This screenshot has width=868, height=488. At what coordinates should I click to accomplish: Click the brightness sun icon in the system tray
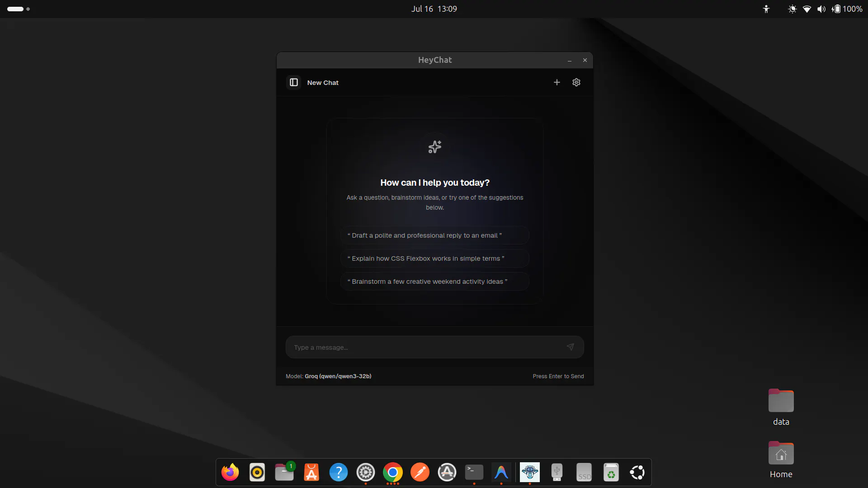(793, 9)
